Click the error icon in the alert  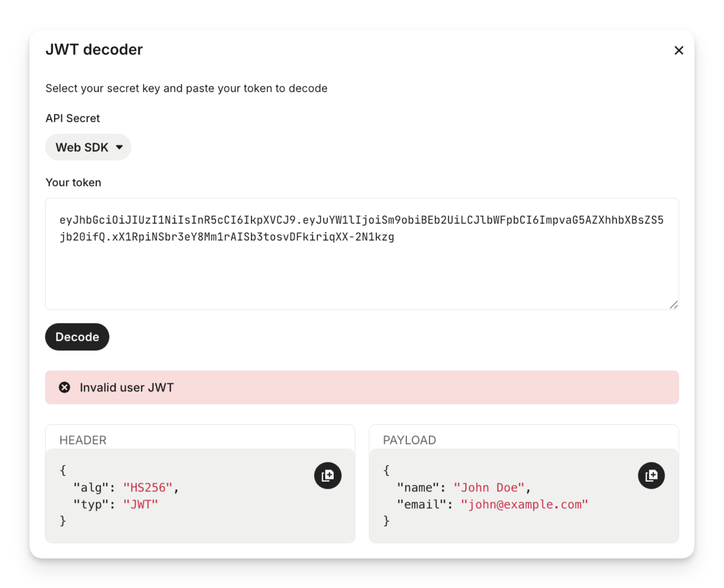tap(65, 387)
